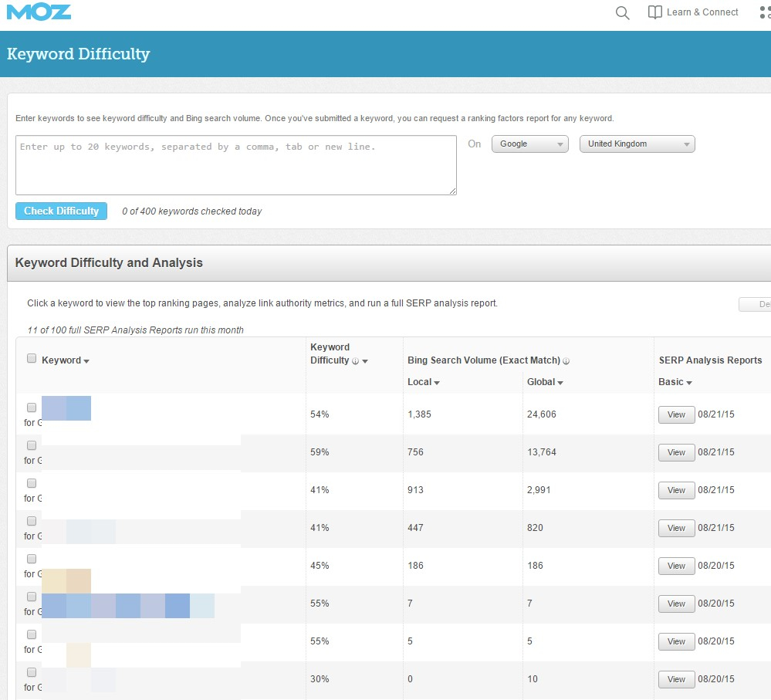Click sort arrow on Keyword Difficulty column
Viewport: 771px width, 700px height.
tap(365, 361)
